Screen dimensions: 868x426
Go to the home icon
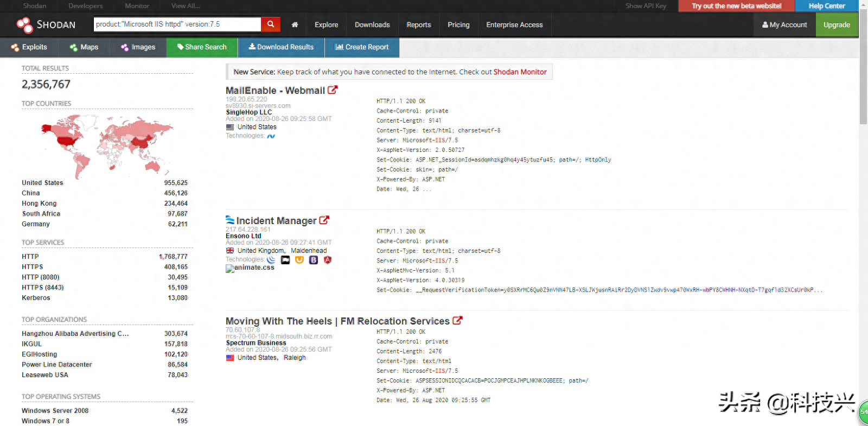(295, 25)
